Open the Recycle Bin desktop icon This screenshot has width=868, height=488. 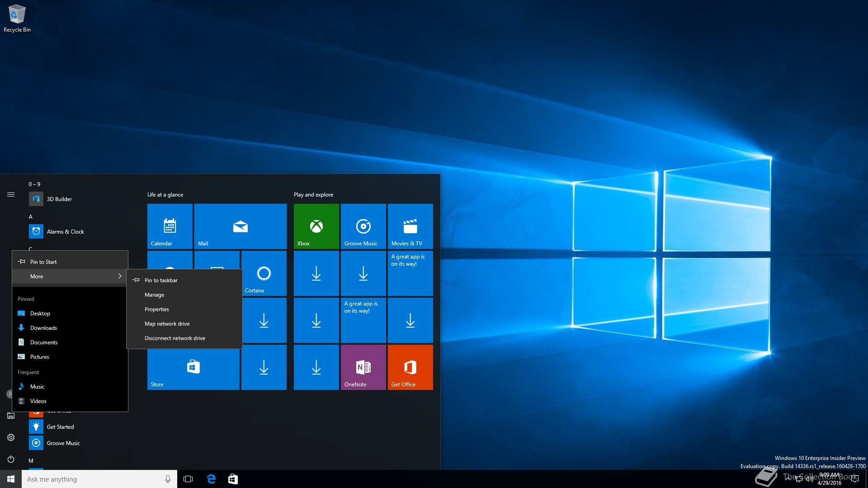(x=17, y=18)
